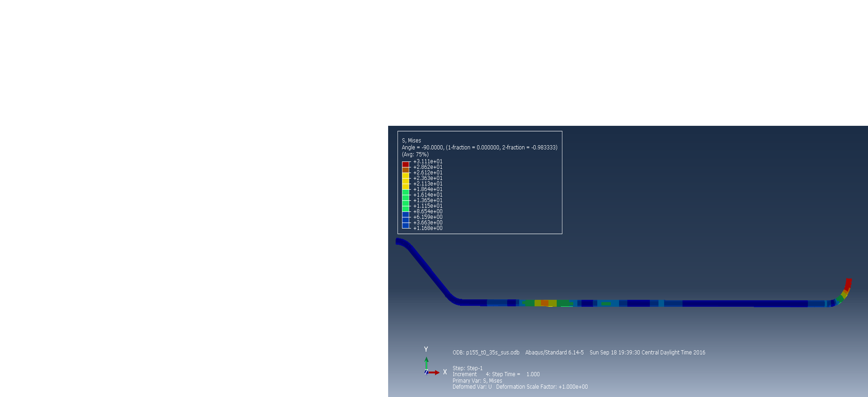Click 'Deformation Scale Factor: +1.000e+00' text
The image size is (868, 397).
[542, 387]
